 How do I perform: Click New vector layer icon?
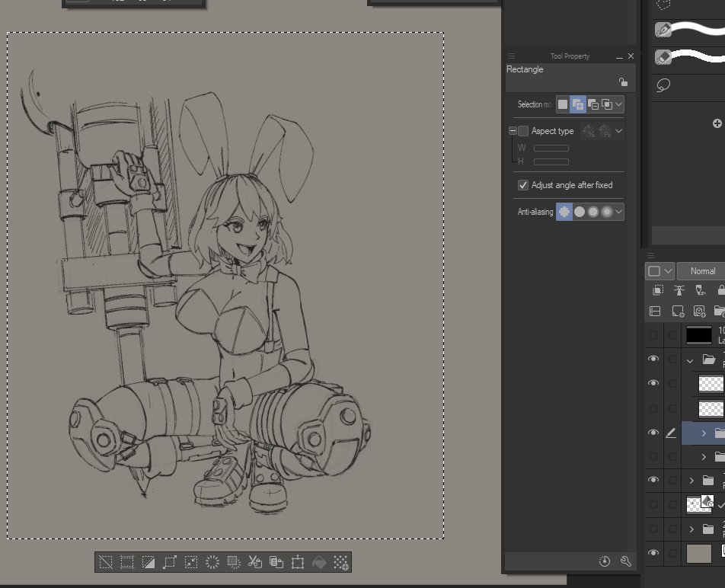(700, 311)
